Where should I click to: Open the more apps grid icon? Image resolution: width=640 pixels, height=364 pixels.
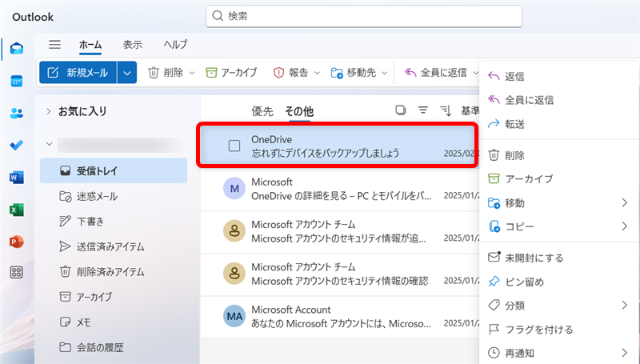(16, 272)
